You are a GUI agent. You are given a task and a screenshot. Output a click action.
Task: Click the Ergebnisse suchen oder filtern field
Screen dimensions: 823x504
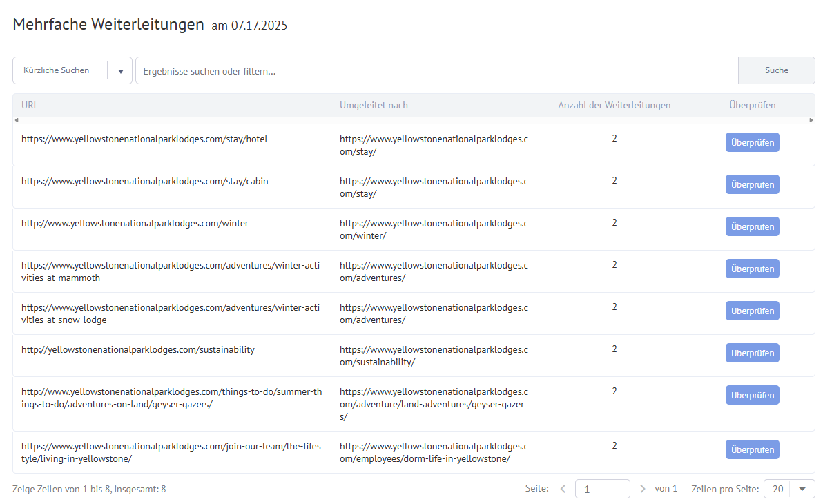(436, 71)
